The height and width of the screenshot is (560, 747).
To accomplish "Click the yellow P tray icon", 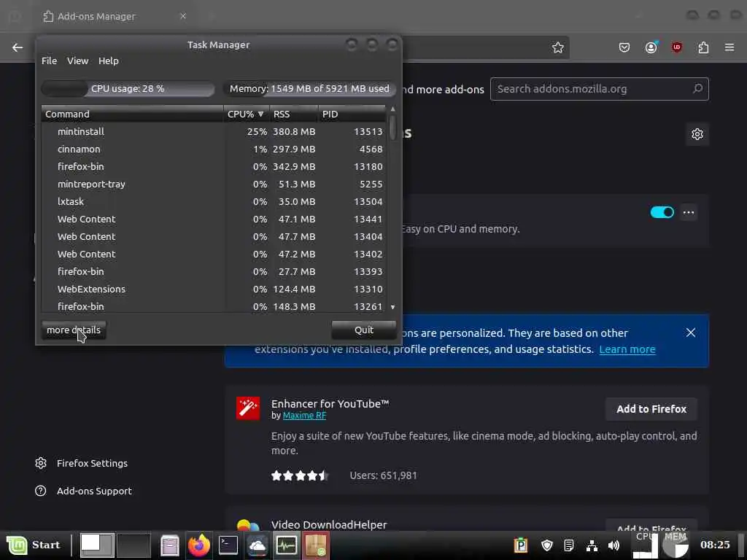I will point(521,545).
